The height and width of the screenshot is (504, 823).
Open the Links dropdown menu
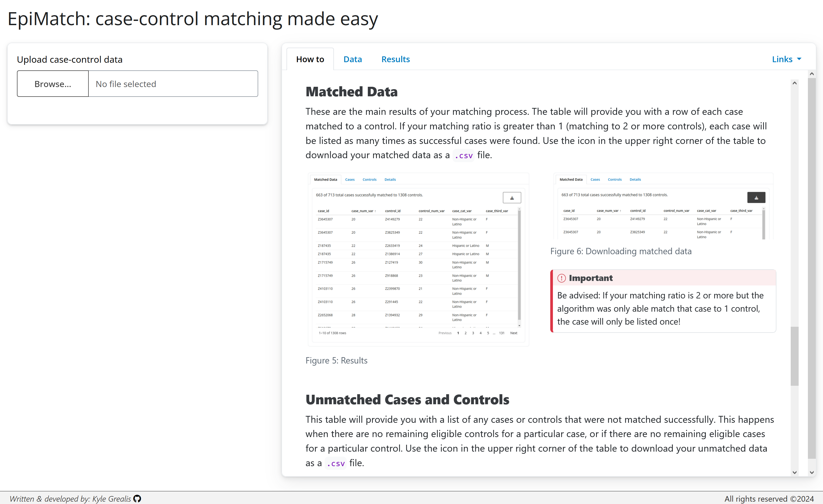click(x=786, y=59)
